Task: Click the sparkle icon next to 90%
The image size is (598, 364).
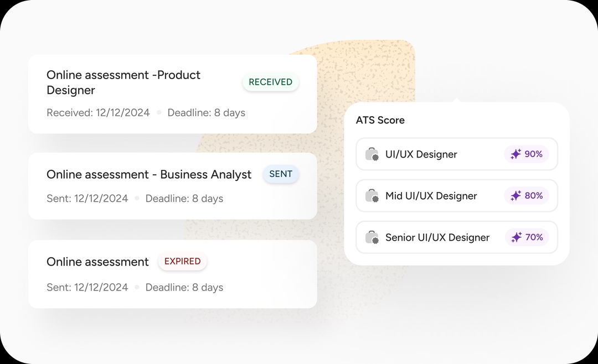Action: tap(515, 154)
